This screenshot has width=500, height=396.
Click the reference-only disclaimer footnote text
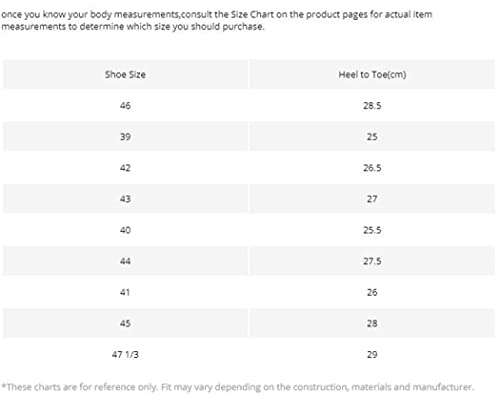(237, 387)
